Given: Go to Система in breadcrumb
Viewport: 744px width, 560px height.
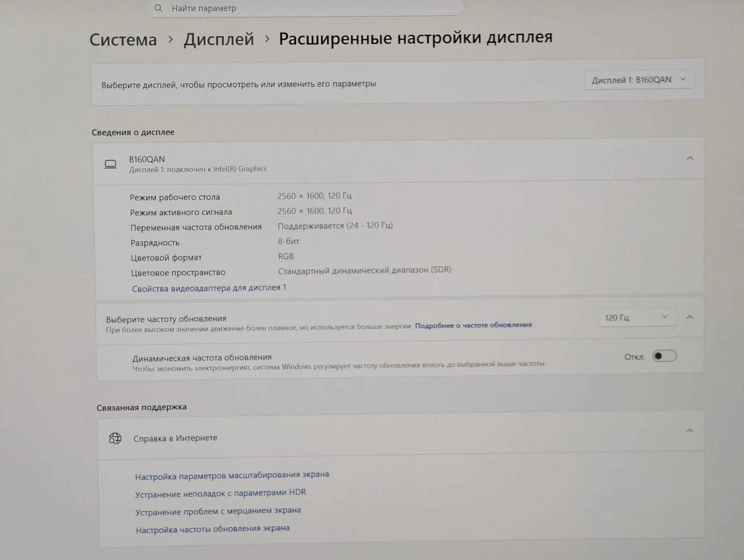Looking at the screenshot, I should [123, 39].
